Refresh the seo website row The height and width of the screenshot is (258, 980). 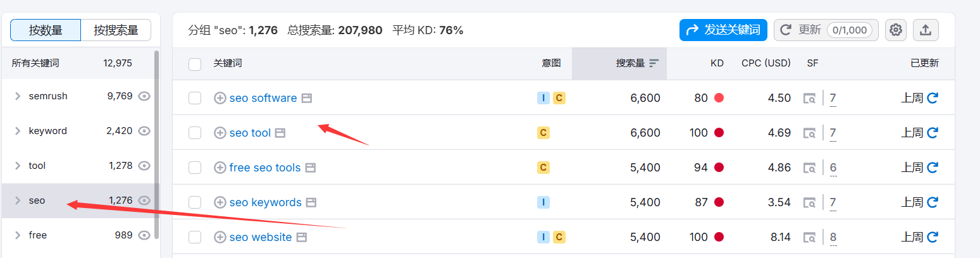(x=932, y=237)
